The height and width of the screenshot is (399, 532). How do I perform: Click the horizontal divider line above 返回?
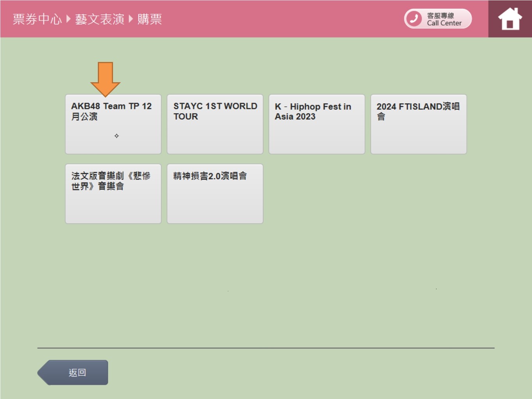pos(266,348)
